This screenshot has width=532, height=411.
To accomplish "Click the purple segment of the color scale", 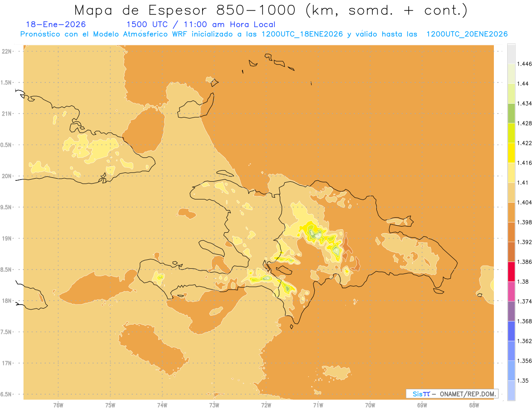I will (x=511, y=311).
